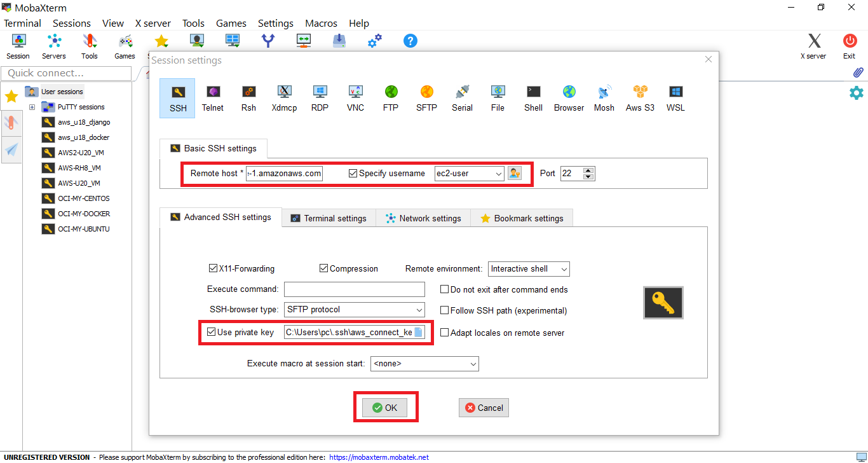This screenshot has height=463, width=868.
Task: Click the Execute command input field
Action: (x=354, y=289)
